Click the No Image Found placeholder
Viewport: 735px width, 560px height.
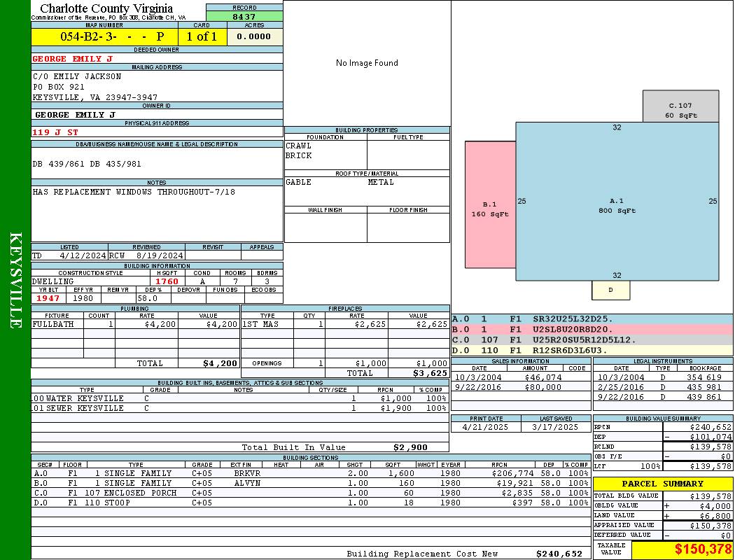367,63
